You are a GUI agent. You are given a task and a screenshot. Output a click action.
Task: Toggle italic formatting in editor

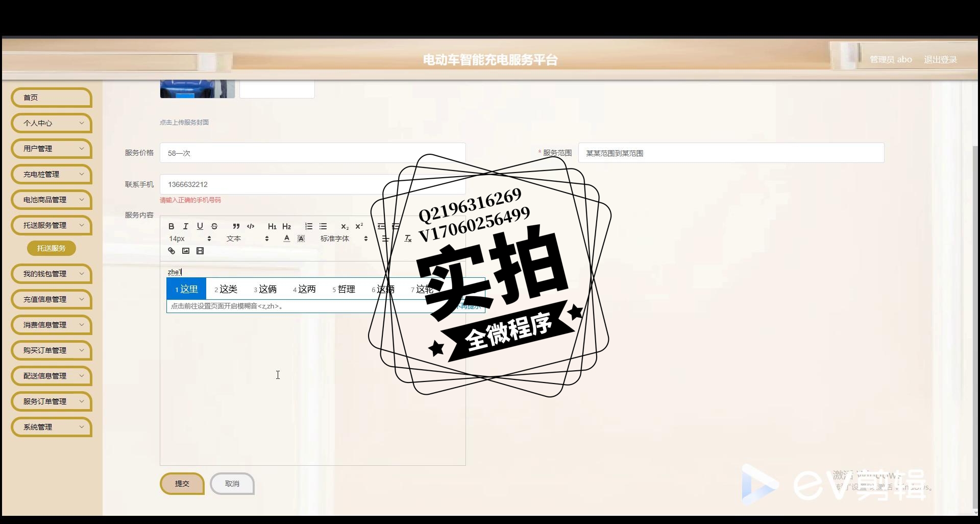(186, 226)
